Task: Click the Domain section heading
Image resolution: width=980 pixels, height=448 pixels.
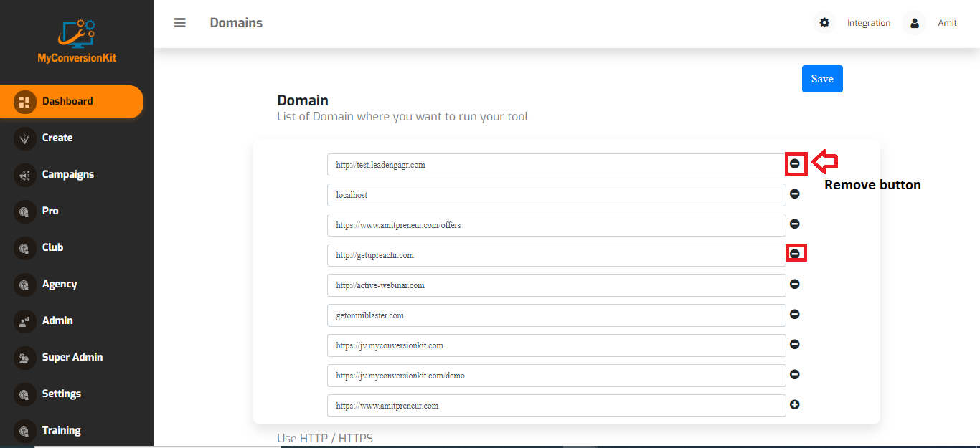Action: [x=303, y=100]
